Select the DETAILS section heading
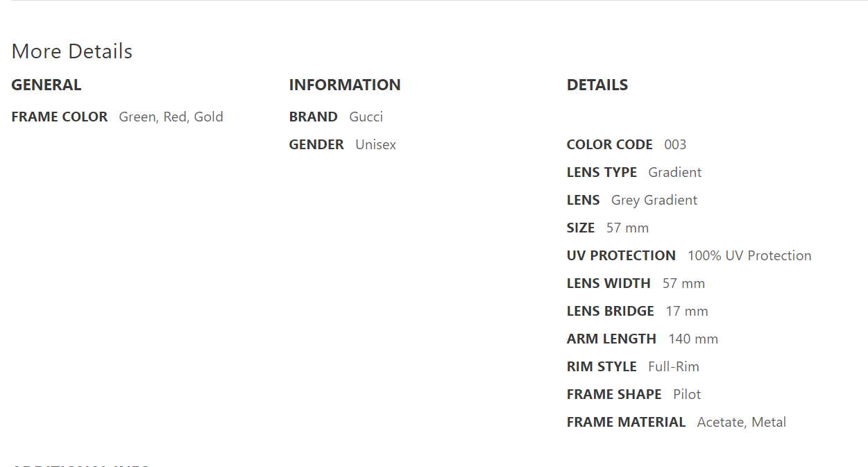This screenshot has width=868, height=467. coord(597,85)
